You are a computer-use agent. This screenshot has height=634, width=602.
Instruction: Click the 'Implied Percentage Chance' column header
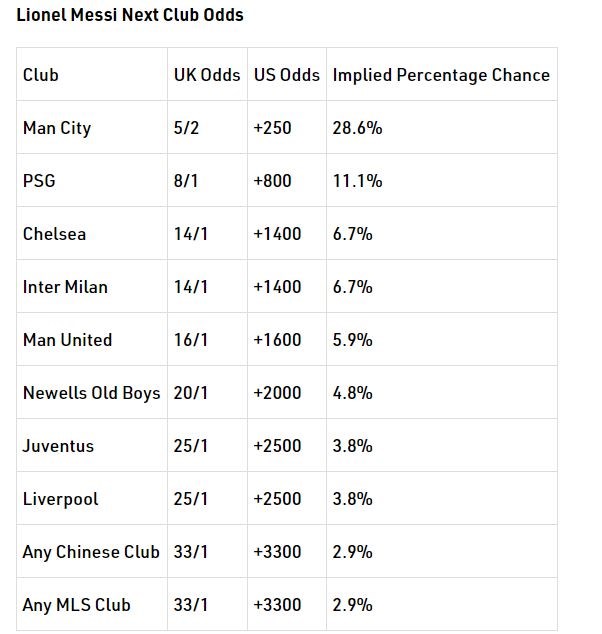(441, 75)
